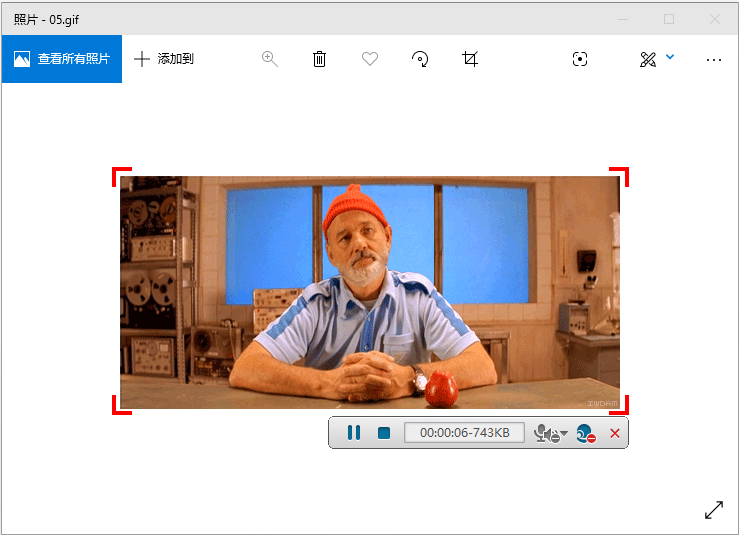Stop the screen recording
The image size is (739, 535).
[x=384, y=433]
